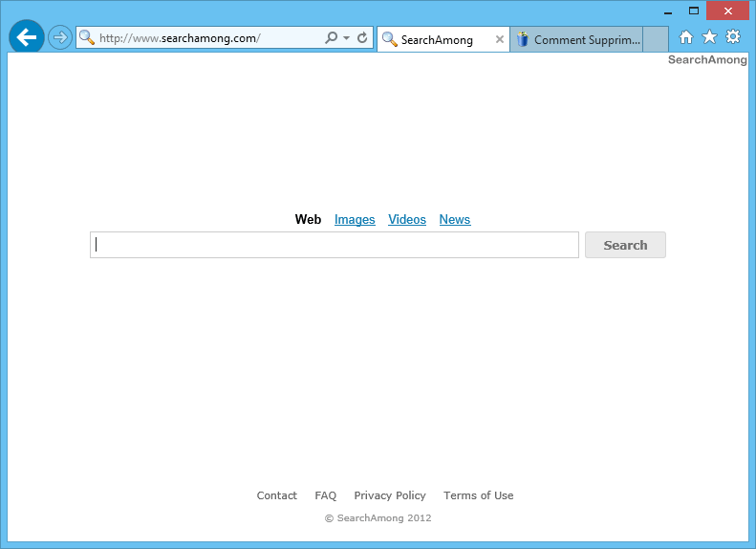Open the Privacy Policy link
The width and height of the screenshot is (756, 549).
[x=390, y=495]
